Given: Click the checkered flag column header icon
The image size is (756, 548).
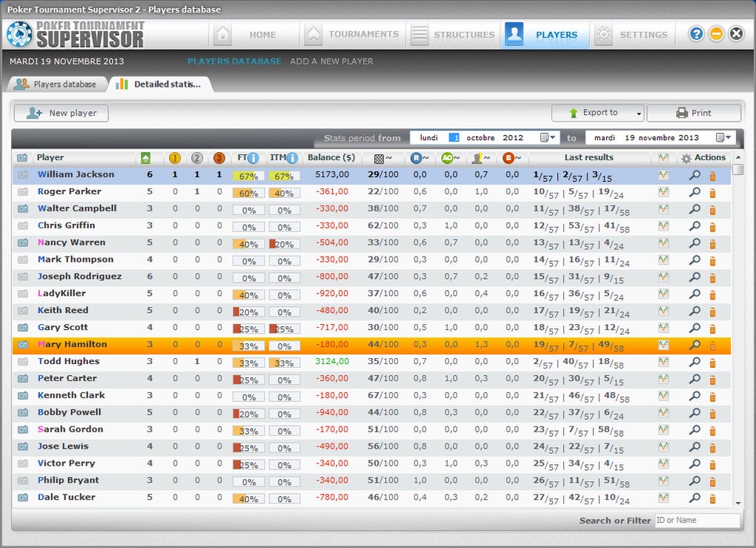Looking at the screenshot, I should click(379, 158).
